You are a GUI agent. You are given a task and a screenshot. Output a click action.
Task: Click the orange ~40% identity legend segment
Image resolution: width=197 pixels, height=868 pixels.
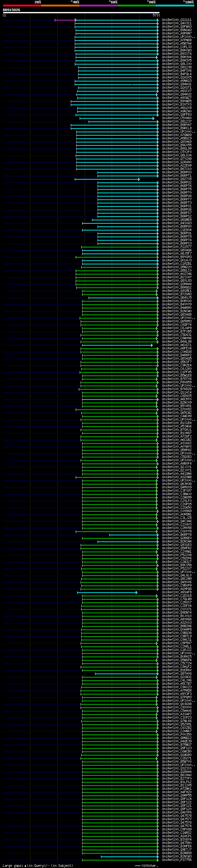60,6
